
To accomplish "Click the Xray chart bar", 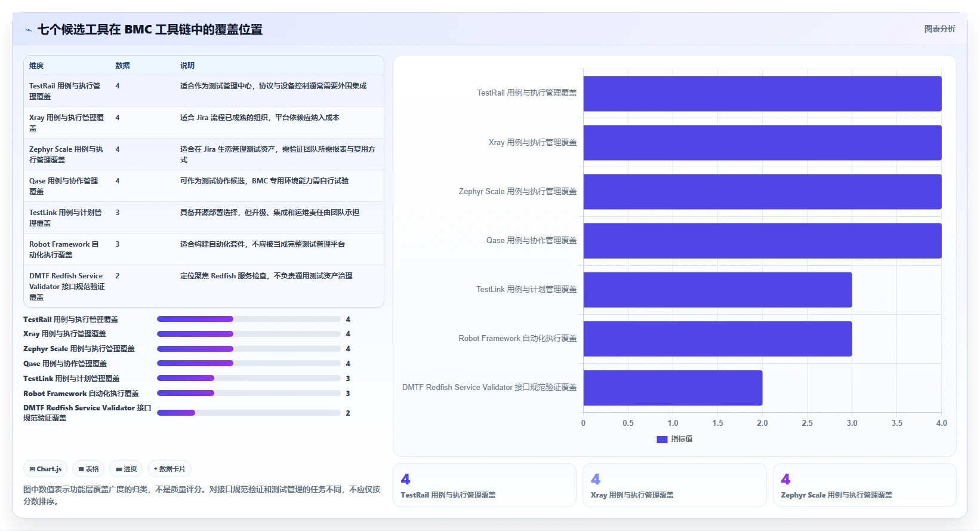I will coord(762,142).
